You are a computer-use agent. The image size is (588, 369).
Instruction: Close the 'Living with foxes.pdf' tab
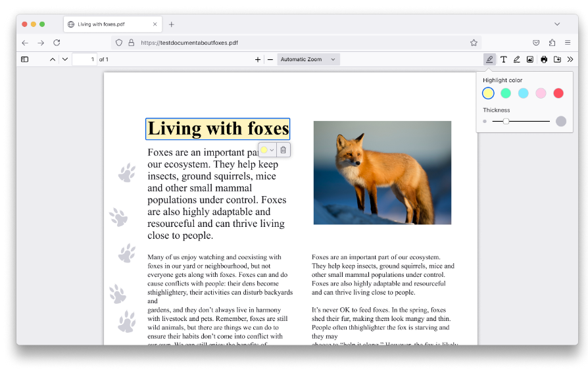pyautogui.click(x=155, y=24)
